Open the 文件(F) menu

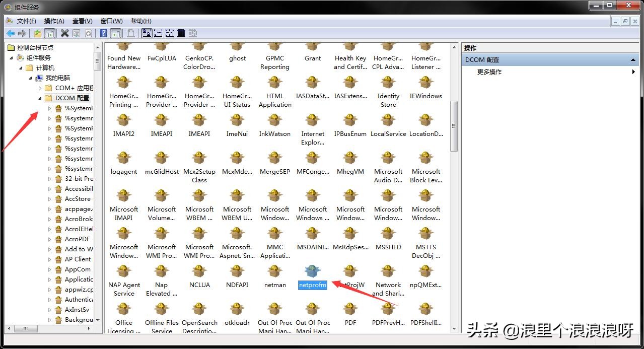pyautogui.click(x=25, y=21)
